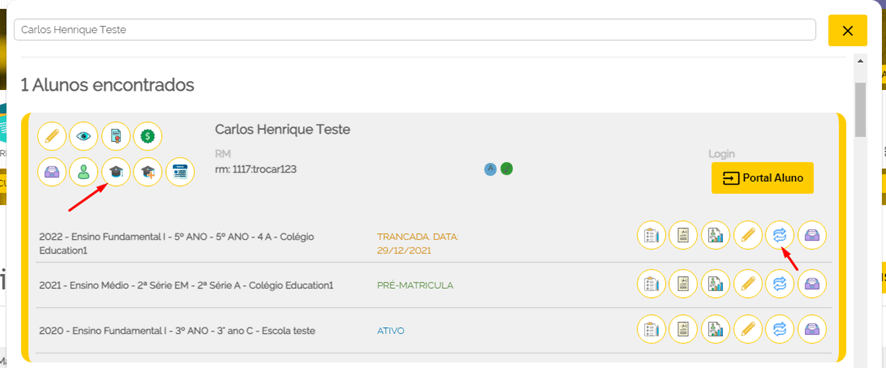Open the bar chart report icon in the 2022 row

pos(716,236)
